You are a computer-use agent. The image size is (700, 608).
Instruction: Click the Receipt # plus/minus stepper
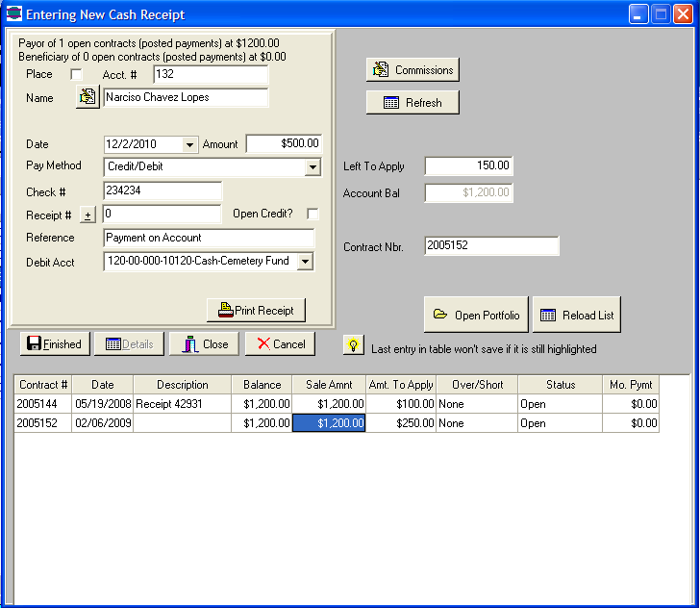87,215
